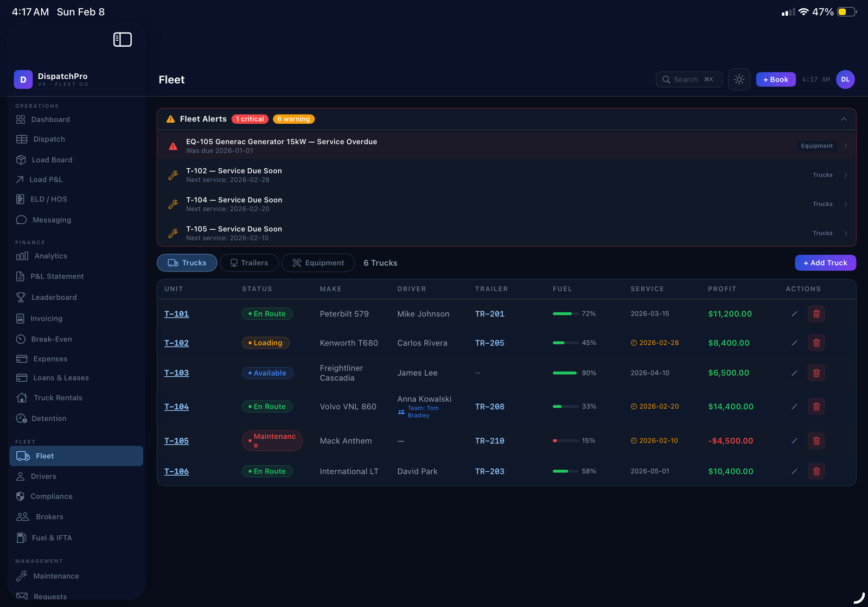Open the Analytics section
The width and height of the screenshot is (868, 607).
[x=50, y=256]
